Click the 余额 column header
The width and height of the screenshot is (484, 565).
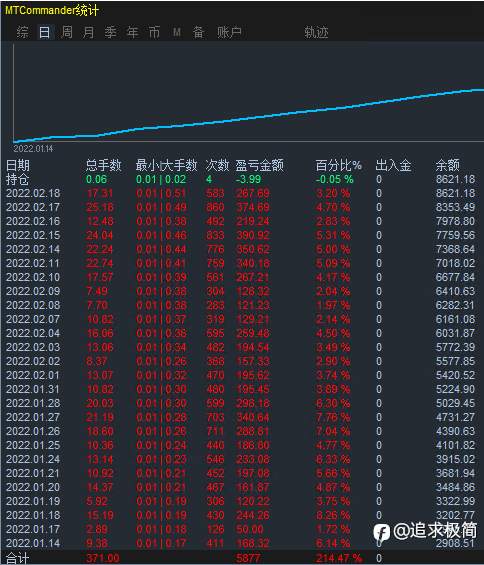click(448, 165)
